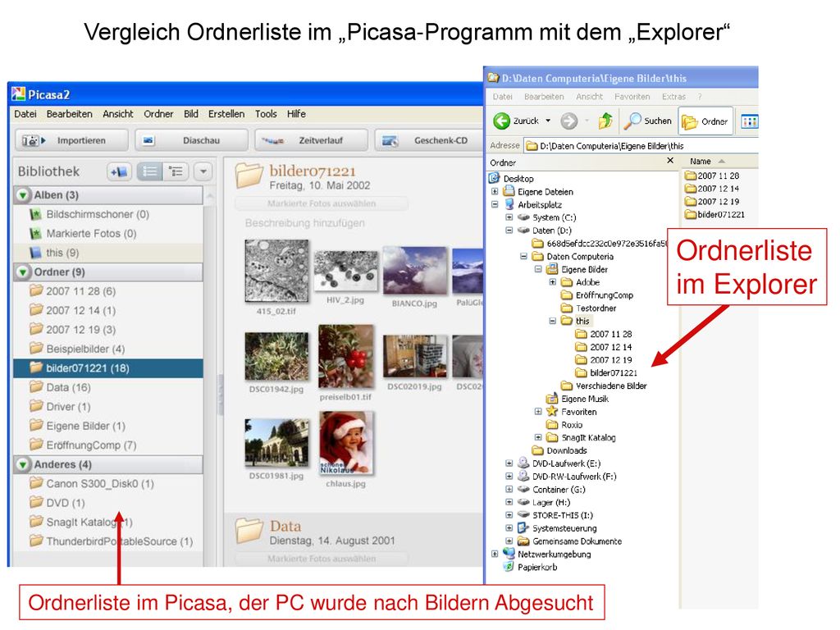This screenshot has height=630, width=840.
Task: Click the add new album icon in Bibliothek
Action: 120,171
